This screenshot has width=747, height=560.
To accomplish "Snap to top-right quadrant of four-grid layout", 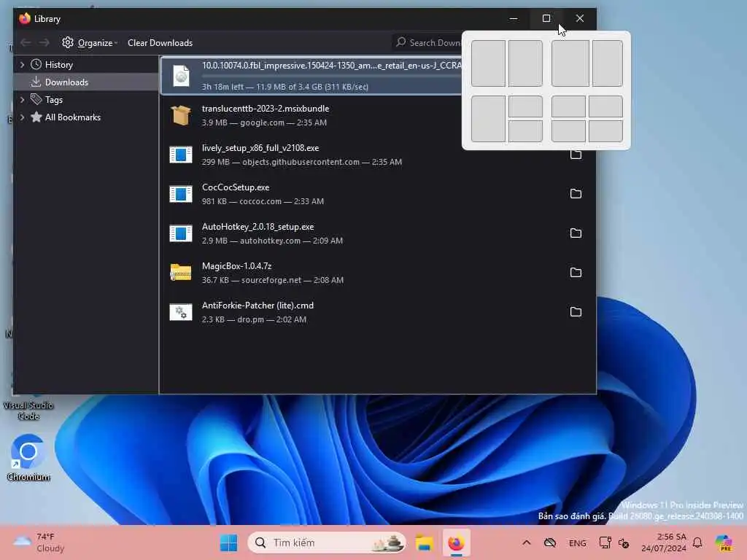I will pos(606,106).
